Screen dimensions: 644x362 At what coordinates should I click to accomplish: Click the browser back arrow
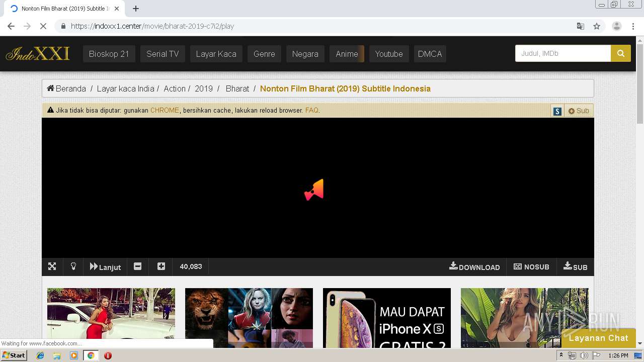tap(11, 26)
